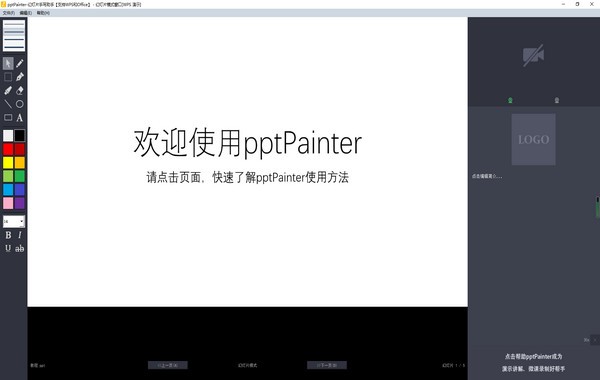This screenshot has height=380, width=600.
Task: Pick the purple color swatch
Action: (x=20, y=203)
